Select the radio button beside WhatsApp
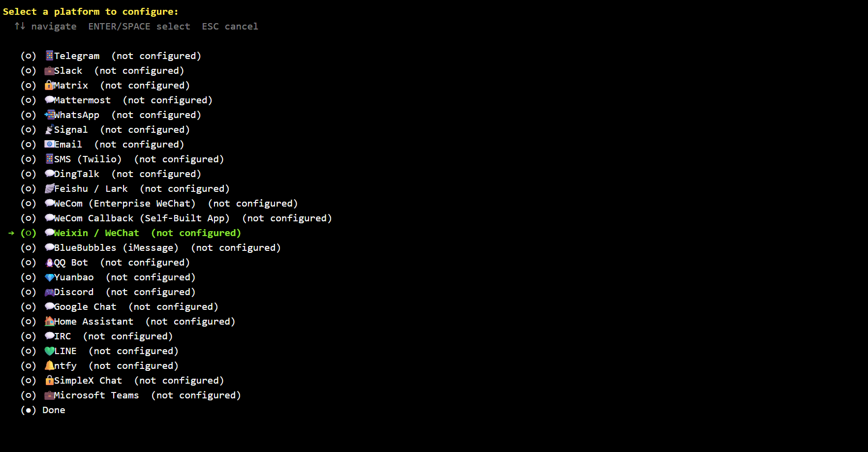 click(x=29, y=115)
